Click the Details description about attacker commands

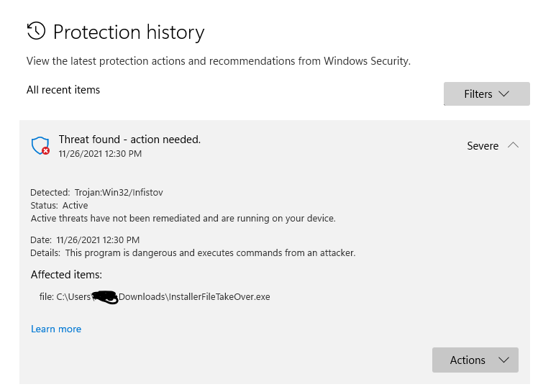[210, 252]
